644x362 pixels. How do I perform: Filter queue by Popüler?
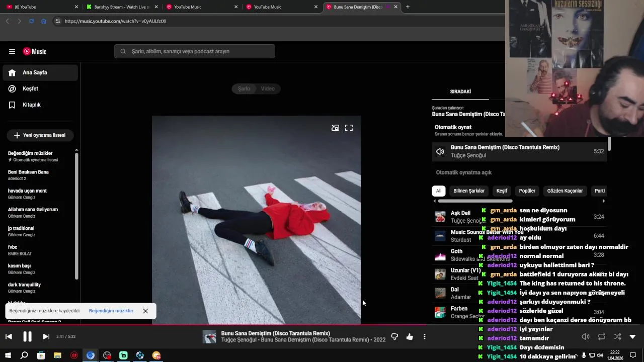click(x=527, y=191)
